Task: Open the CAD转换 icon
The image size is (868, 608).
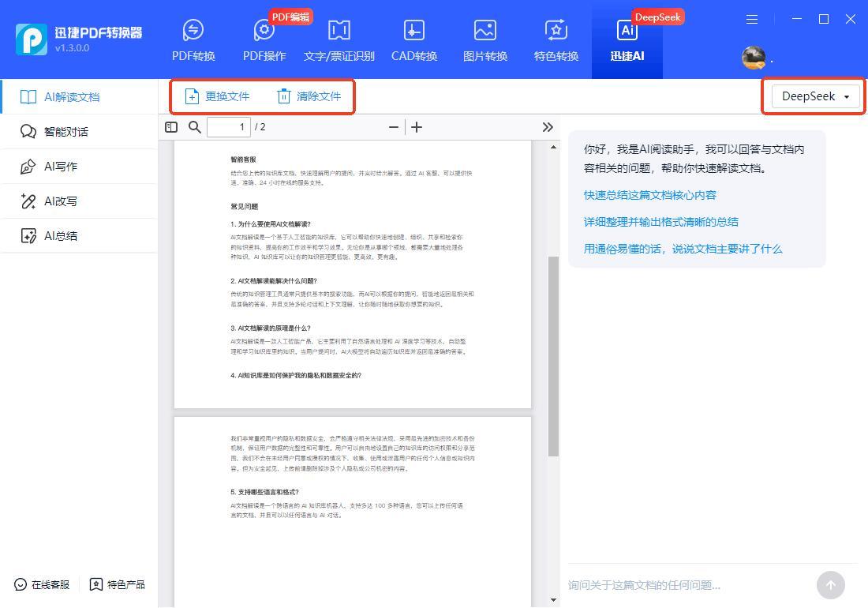Action: pyautogui.click(x=413, y=32)
